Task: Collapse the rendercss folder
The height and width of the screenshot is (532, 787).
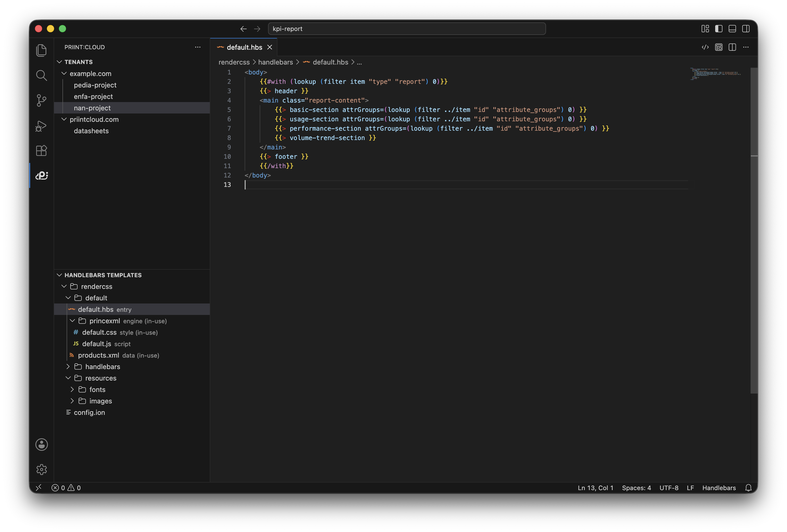Action: point(64,286)
